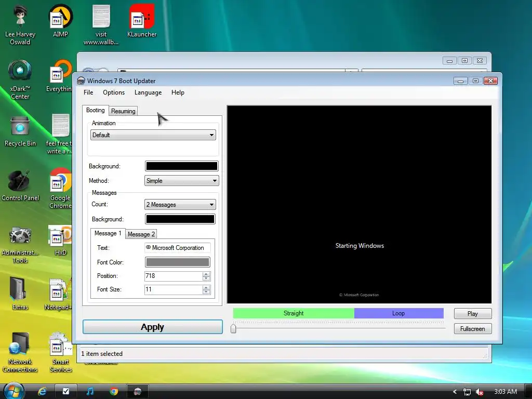Minimize the background Explorer window

pos(449,61)
